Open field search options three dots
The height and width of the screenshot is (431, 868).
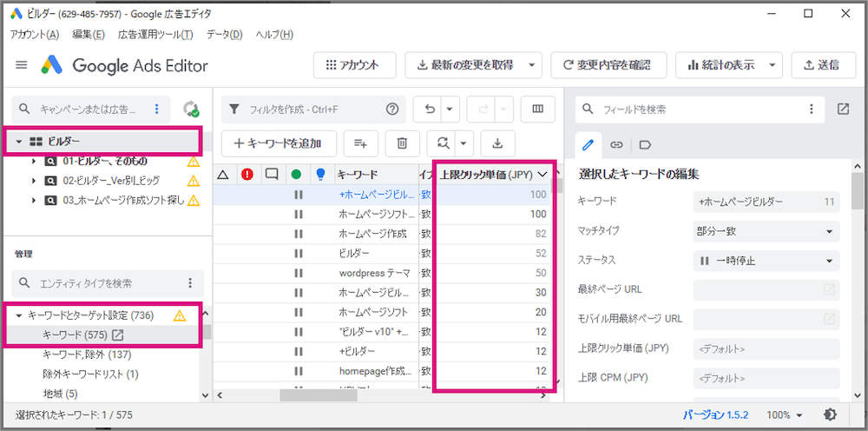pos(812,109)
